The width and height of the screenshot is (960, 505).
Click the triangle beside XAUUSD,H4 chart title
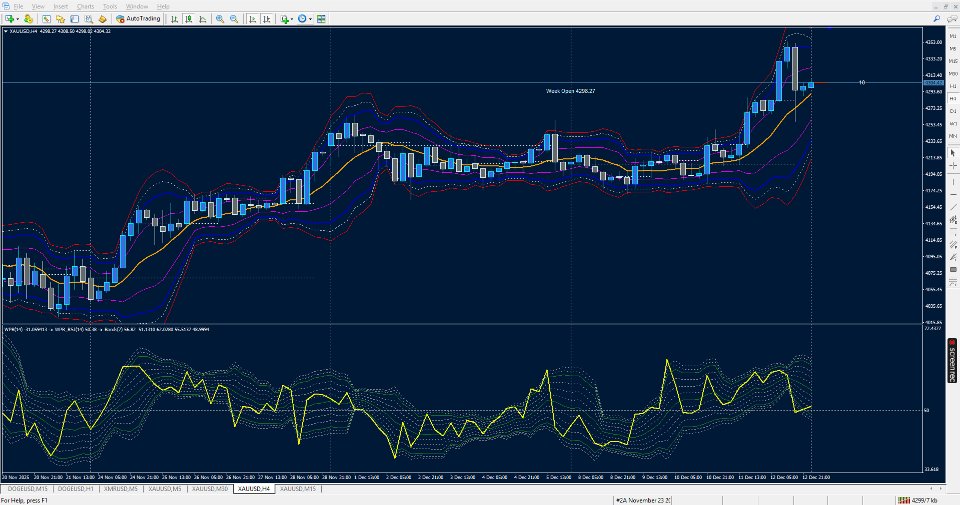coord(6,31)
